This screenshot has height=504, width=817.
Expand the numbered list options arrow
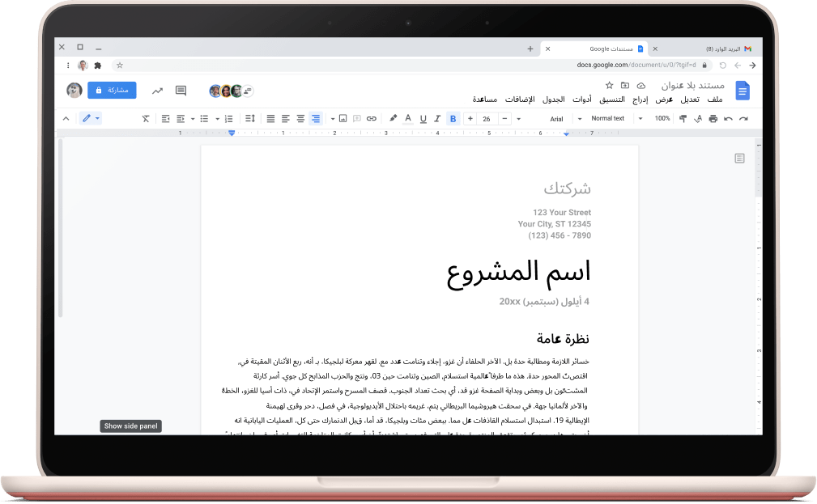click(217, 119)
